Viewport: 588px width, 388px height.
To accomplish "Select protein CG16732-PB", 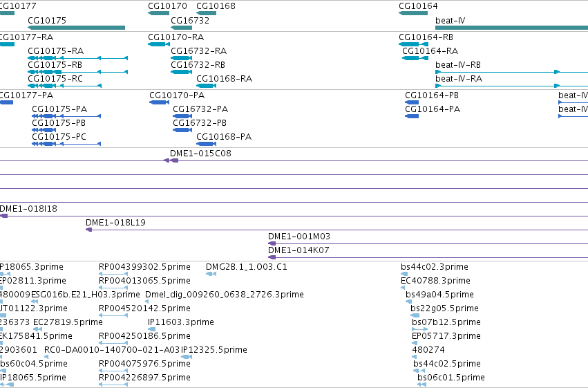I will [x=182, y=130].
